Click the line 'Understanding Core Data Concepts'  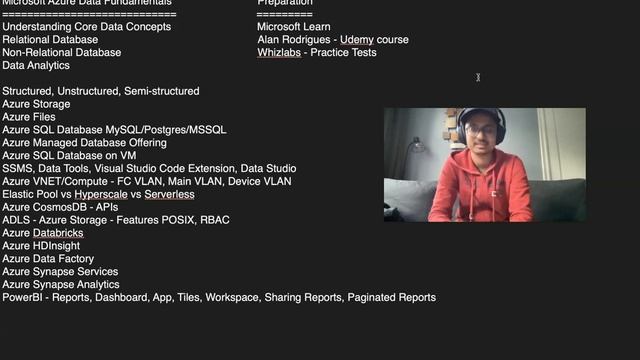(87, 27)
